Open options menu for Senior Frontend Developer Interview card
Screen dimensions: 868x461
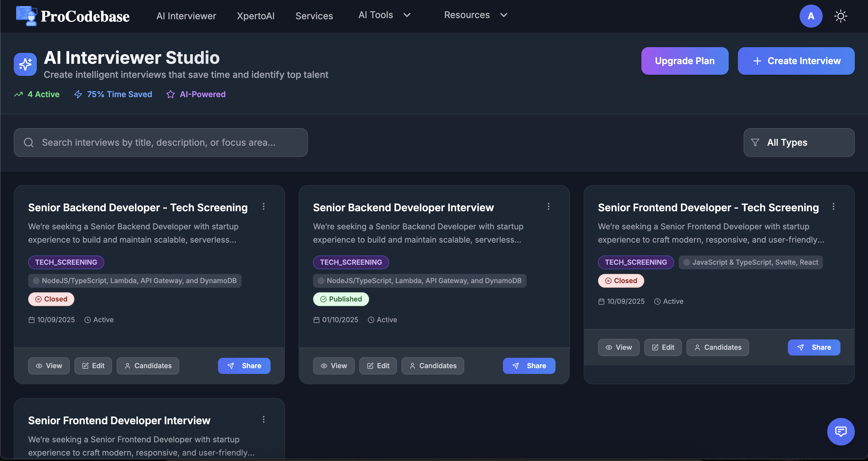coord(263,419)
